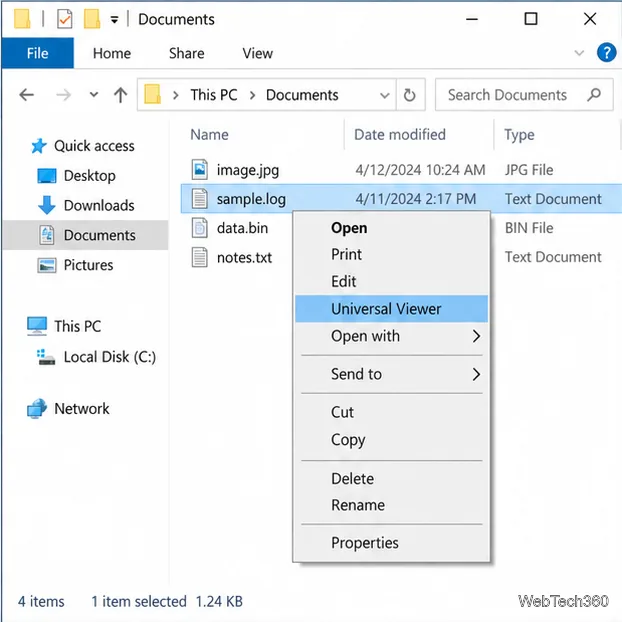Viewport: 622px width, 622px height.
Task: Switch to the Home ribbon tab
Action: point(112,53)
